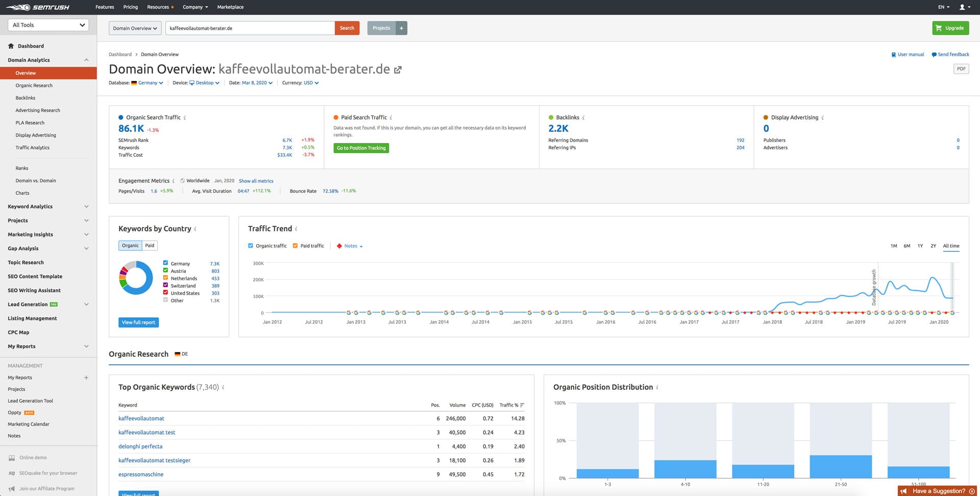Uncheck Germany in Keywords by Country
The height and width of the screenshot is (496, 980).
coord(165,263)
